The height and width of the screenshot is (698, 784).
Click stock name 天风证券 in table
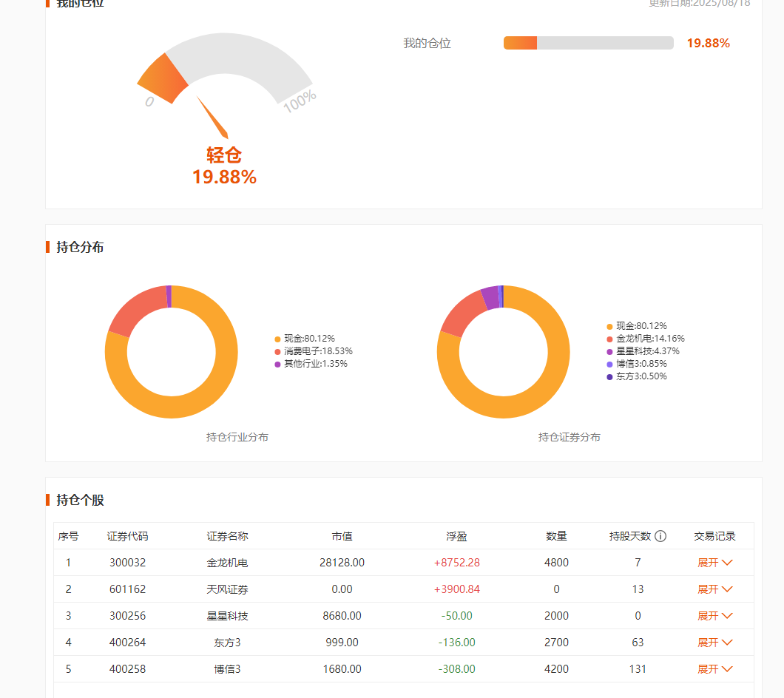[228, 589]
